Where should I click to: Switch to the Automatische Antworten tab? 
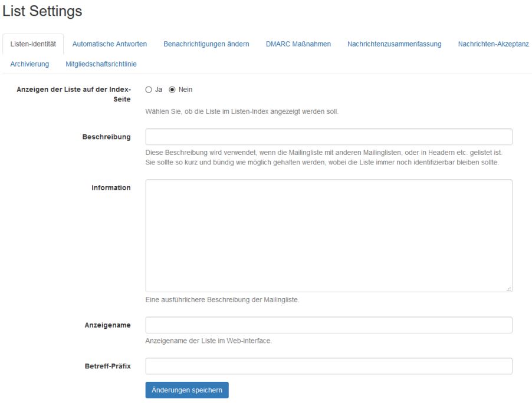click(x=109, y=44)
